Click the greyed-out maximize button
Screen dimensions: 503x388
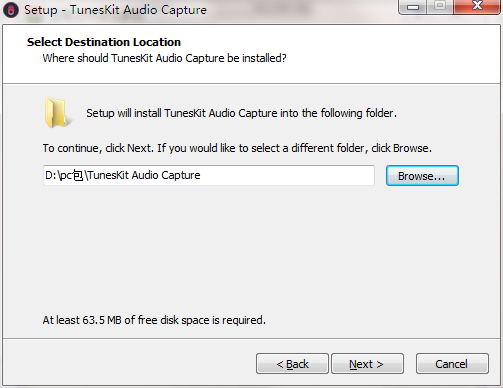coord(440,6)
